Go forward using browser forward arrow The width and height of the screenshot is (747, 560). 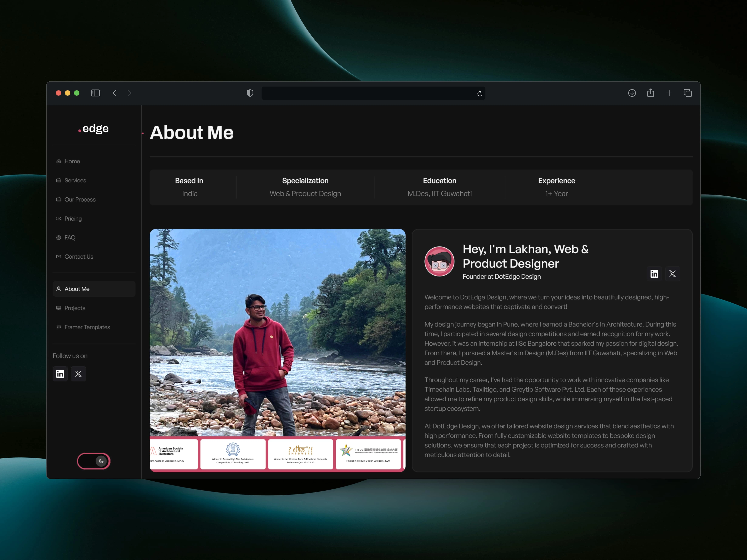point(129,93)
